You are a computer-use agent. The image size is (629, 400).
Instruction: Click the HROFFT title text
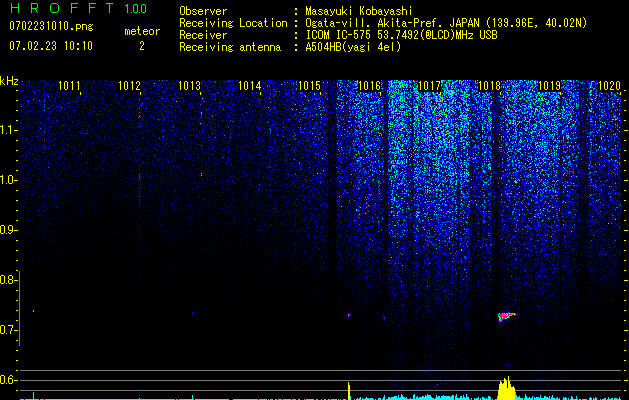[x=61, y=8]
